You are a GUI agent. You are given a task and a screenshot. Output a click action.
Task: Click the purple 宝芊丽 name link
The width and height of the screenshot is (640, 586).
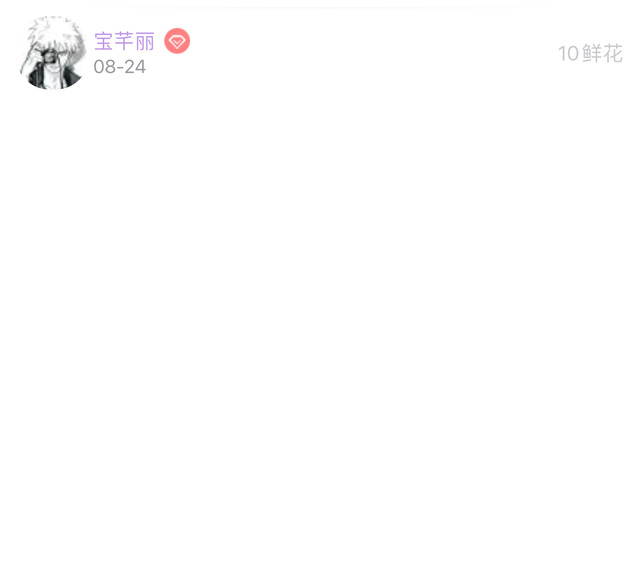[124, 41]
